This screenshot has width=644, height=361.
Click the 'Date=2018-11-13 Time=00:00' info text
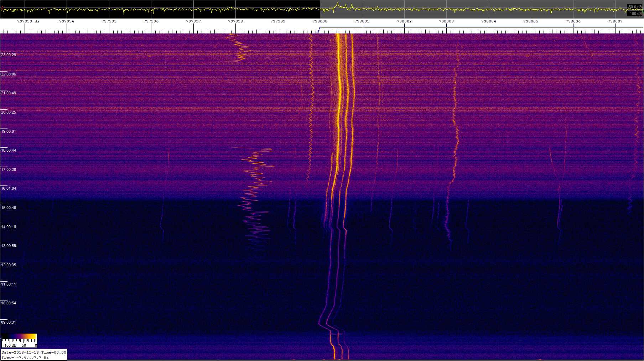pos(34,352)
